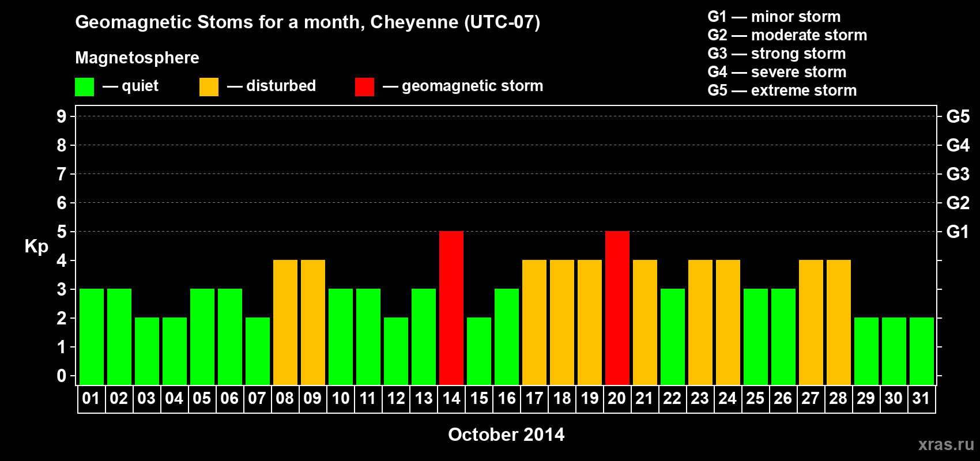This screenshot has height=461, width=980.
Task: Click the orange bar for day 28
Action: 839,322
